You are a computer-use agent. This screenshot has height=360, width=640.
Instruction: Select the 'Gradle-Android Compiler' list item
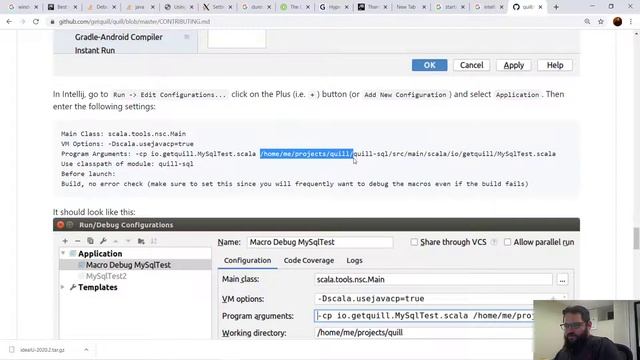point(119,37)
